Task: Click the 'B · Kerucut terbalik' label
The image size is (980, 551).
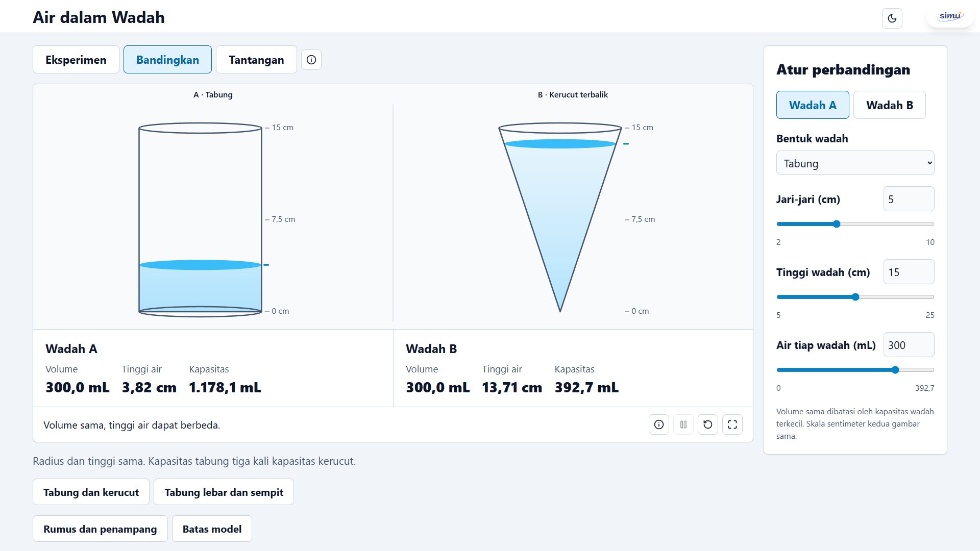Action: 573,95
